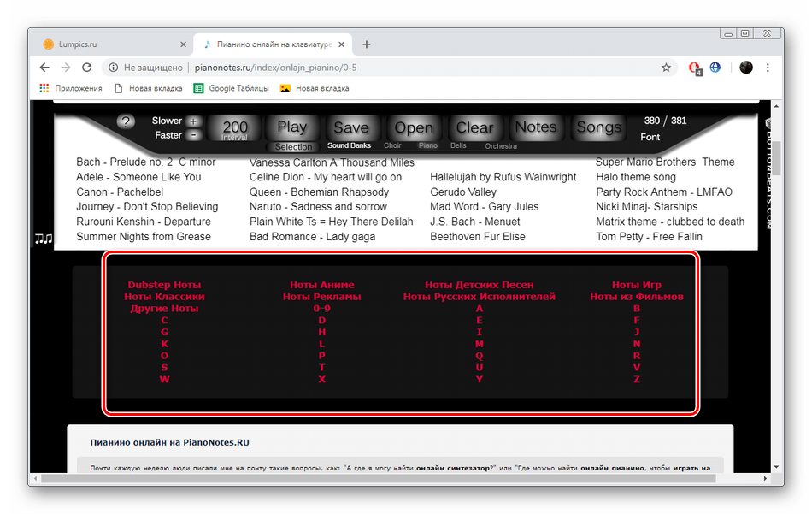Open a new tab with plus button
The width and height of the screenshot is (812, 514).
pyautogui.click(x=367, y=44)
